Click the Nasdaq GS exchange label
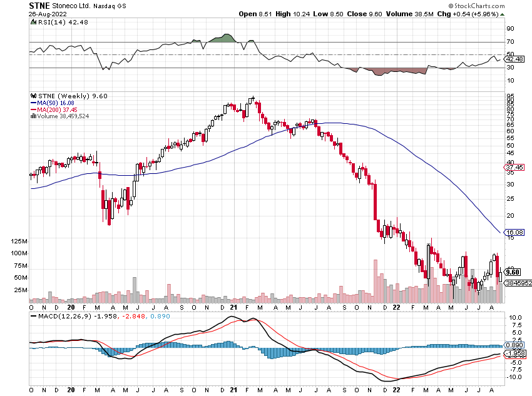Viewport: 532px width, 396px height. coord(110,6)
